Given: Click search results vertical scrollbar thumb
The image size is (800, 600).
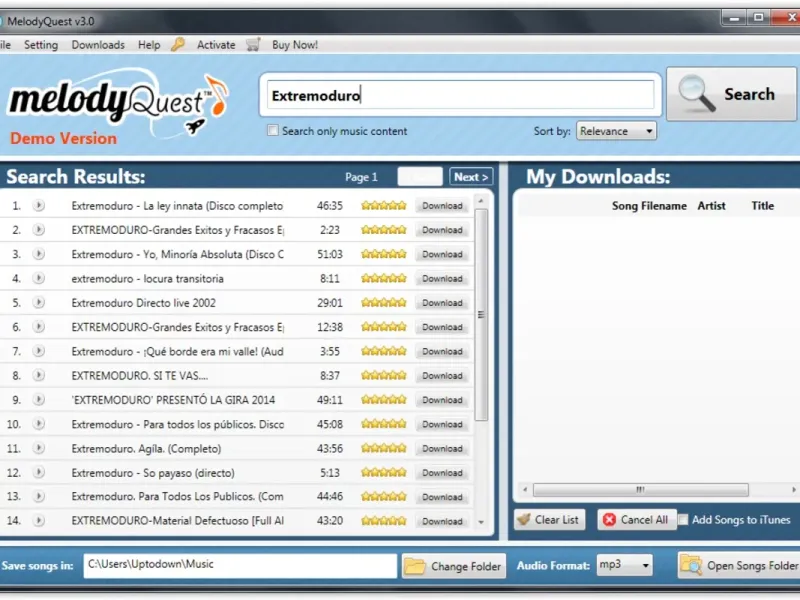Looking at the screenshot, I should click(481, 315).
